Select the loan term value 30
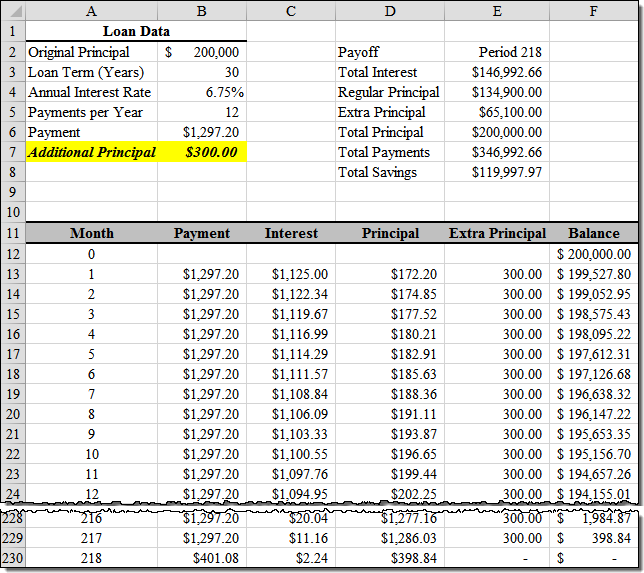This screenshot has width=644, height=573. tap(202, 72)
